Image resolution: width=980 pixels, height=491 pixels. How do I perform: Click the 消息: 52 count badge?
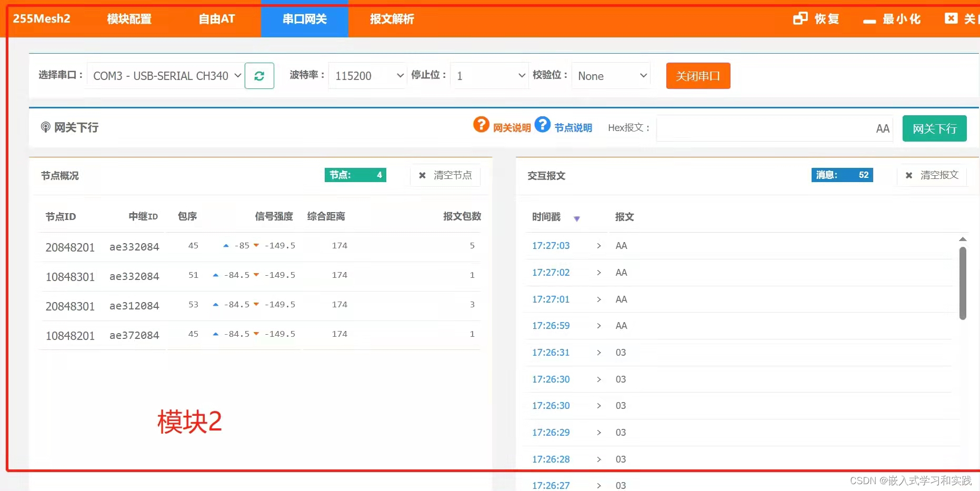point(842,175)
